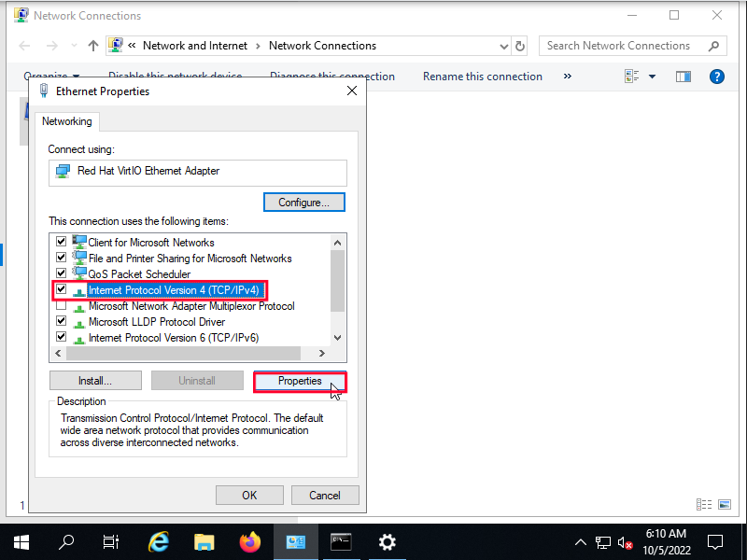Click the TCP/IPv6 protocol icon
The image size is (747, 560).
79,340
